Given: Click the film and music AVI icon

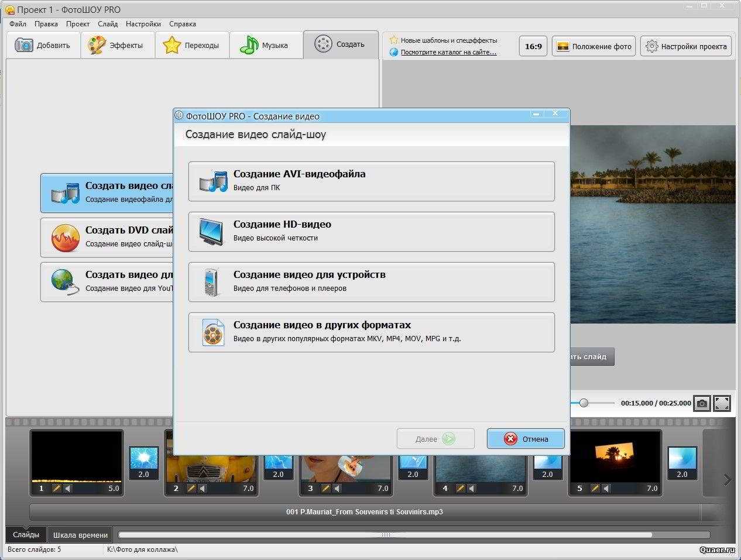Looking at the screenshot, I should coord(213,181).
